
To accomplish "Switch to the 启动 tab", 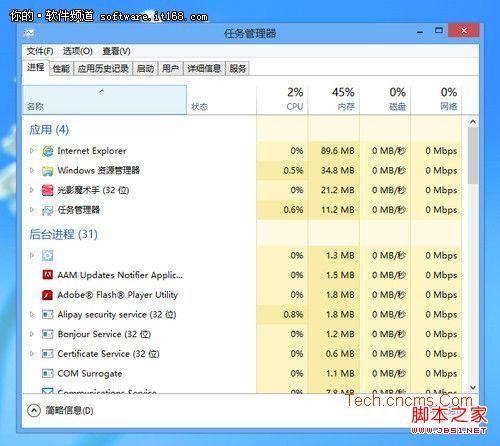I will tap(145, 69).
